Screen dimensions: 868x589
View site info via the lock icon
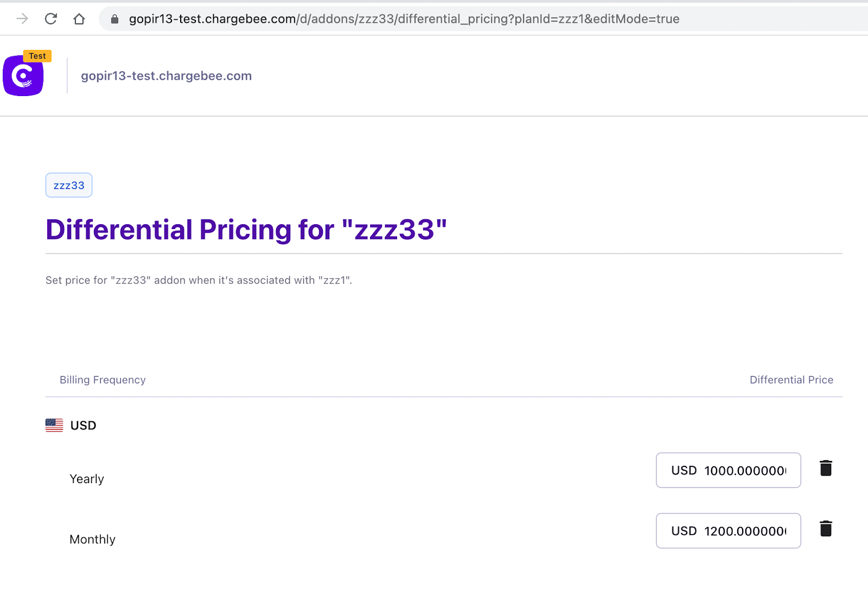click(114, 19)
